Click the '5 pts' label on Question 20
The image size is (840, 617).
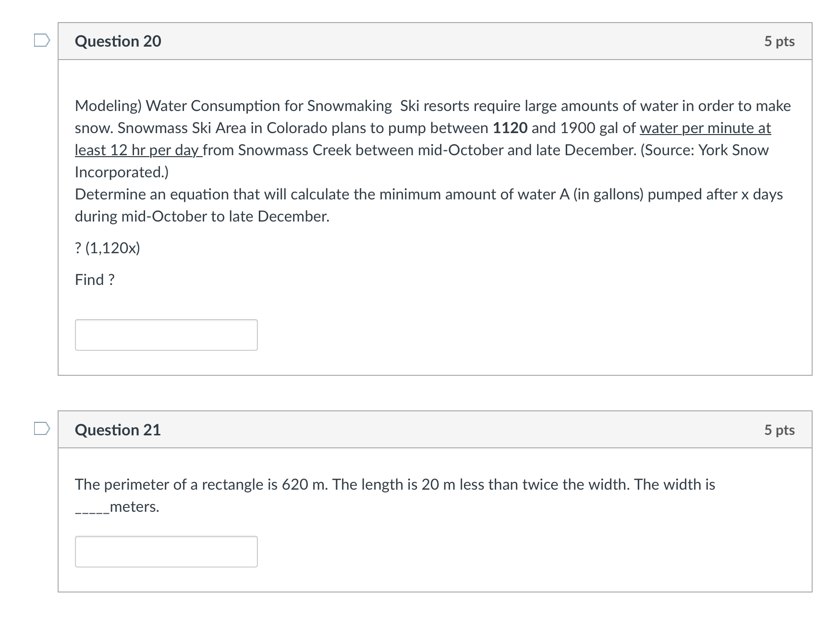(x=780, y=41)
